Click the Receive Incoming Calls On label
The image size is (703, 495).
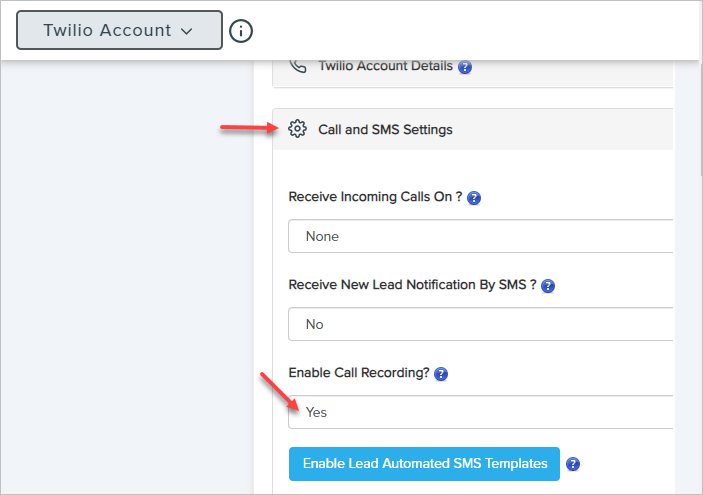[375, 198]
